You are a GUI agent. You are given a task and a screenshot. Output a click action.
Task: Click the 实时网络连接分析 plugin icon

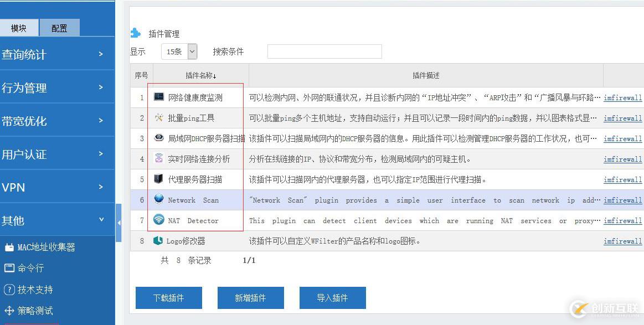158,158
